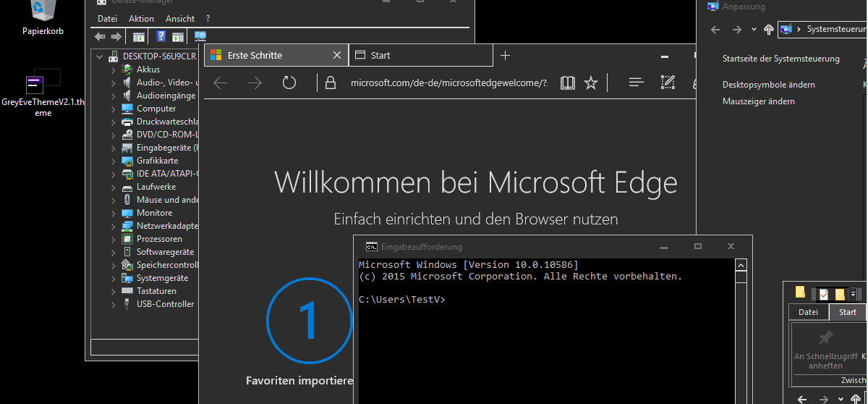
Task: Open Customize Quick Access Toolbar dropdown in Explorer
Action: (x=853, y=294)
